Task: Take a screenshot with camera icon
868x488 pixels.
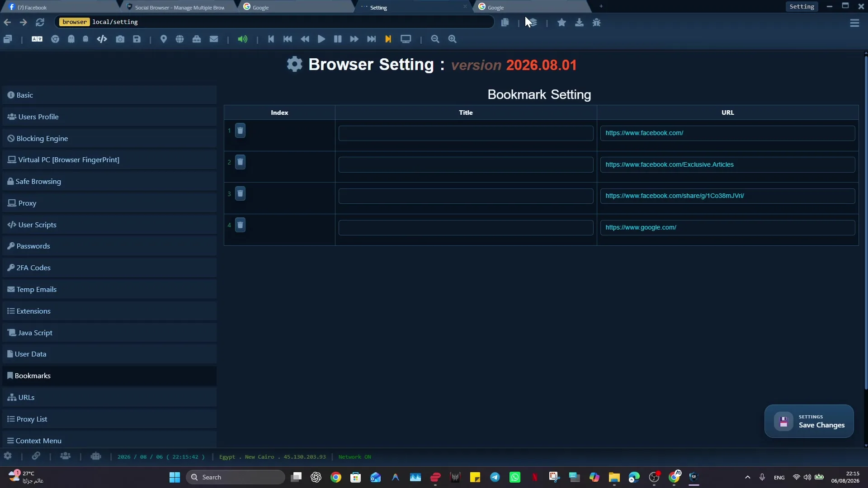Action: [120, 39]
